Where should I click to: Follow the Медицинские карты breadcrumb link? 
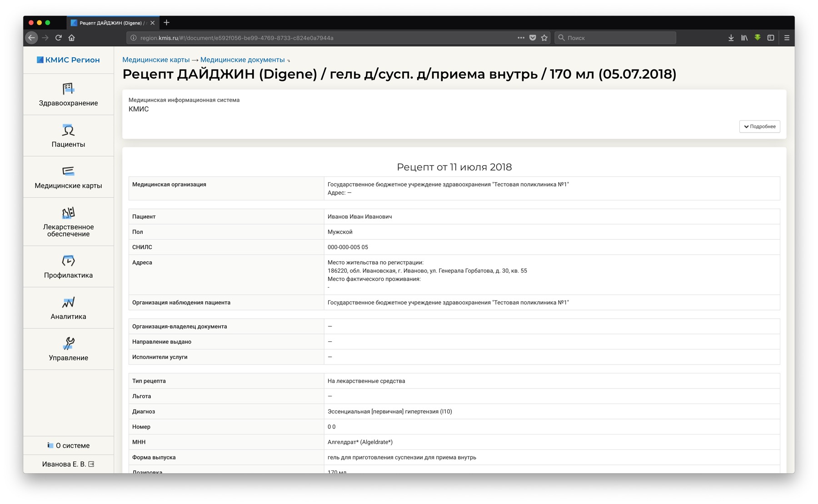[x=156, y=60]
